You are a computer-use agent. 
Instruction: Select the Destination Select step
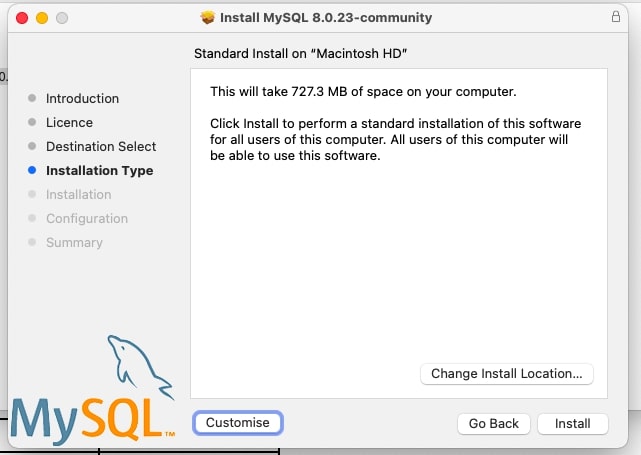[x=101, y=146]
